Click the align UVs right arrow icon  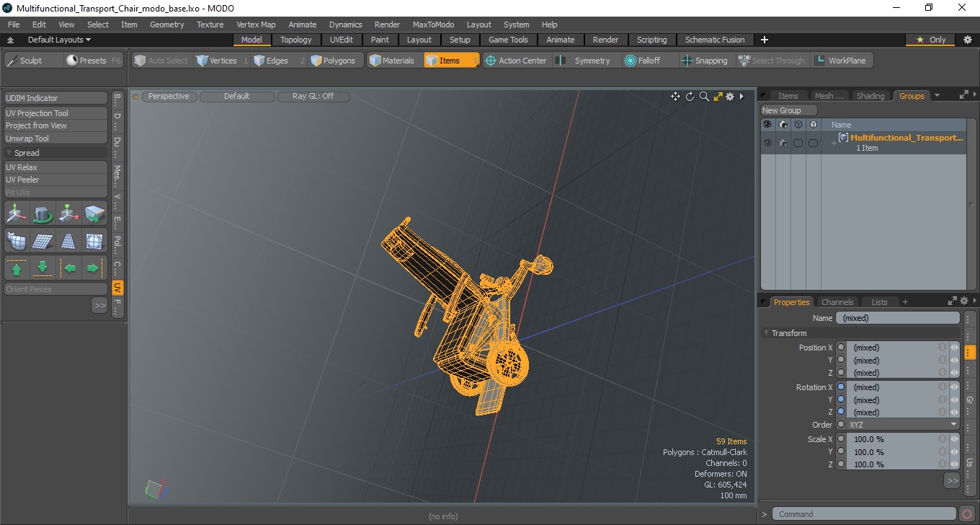click(94, 268)
